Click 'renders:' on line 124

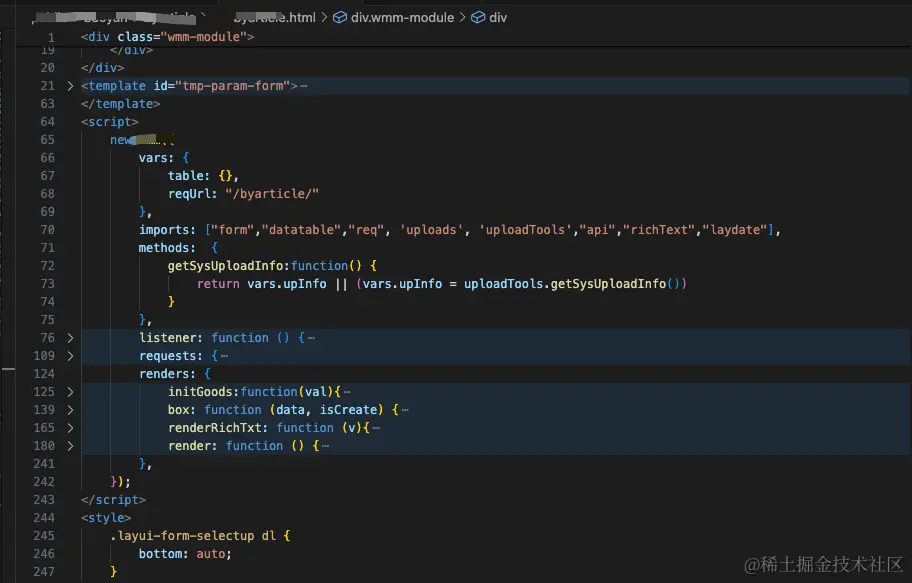[x=168, y=374]
